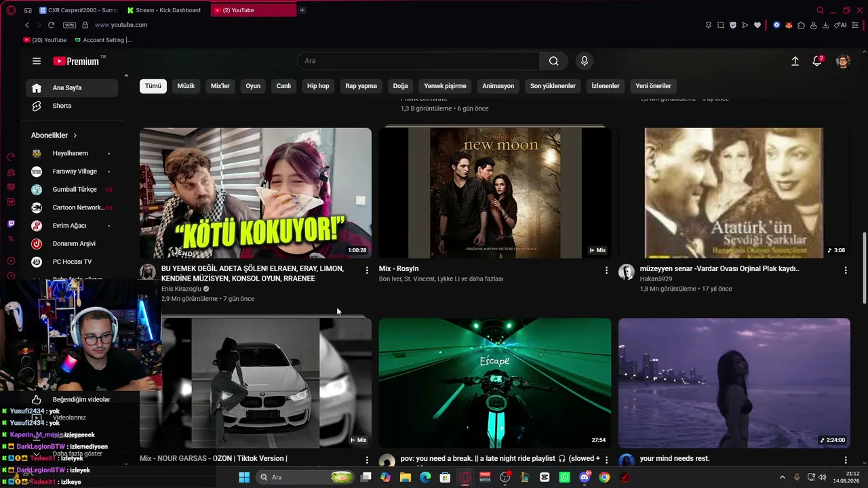
Task: Open the Hayalhanem subscription channel
Action: [72, 153]
